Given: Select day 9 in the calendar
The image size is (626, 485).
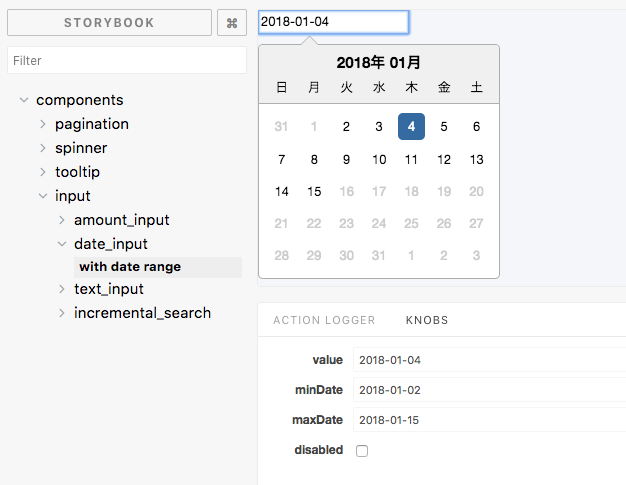Looking at the screenshot, I should pos(347,160).
